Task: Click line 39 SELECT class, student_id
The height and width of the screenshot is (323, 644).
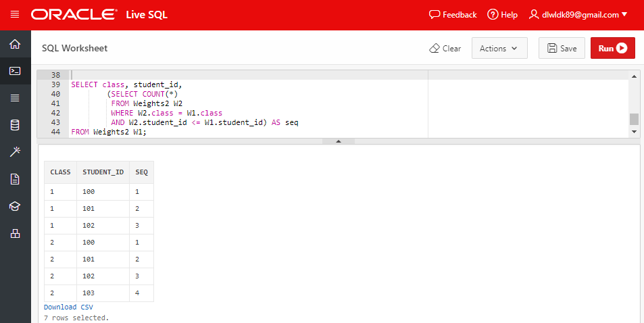Action: [x=126, y=84]
